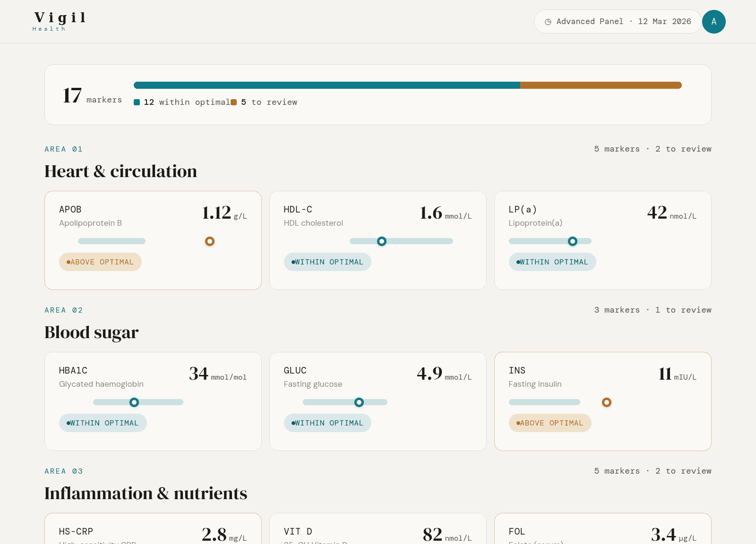Click the APOB range marker dot
Image resolution: width=756 pixels, height=544 pixels.
click(210, 241)
